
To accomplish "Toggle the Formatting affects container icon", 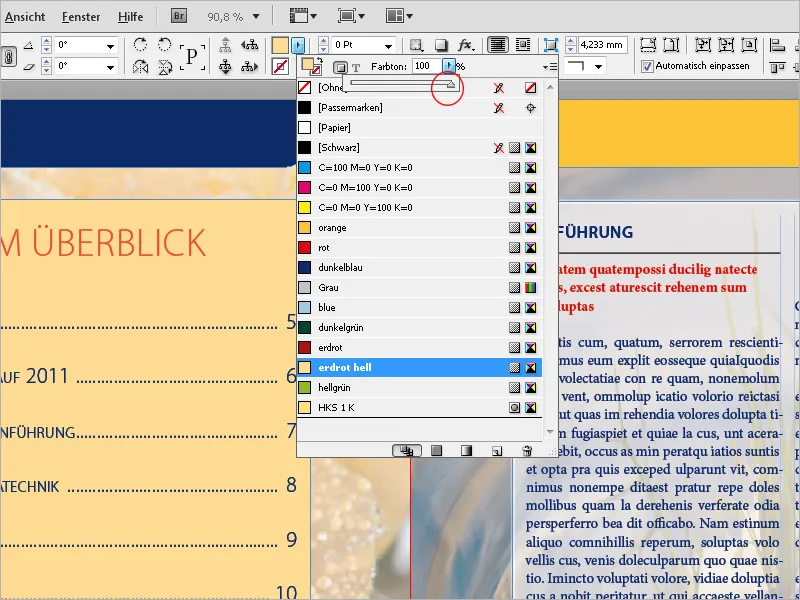I will pos(340,66).
